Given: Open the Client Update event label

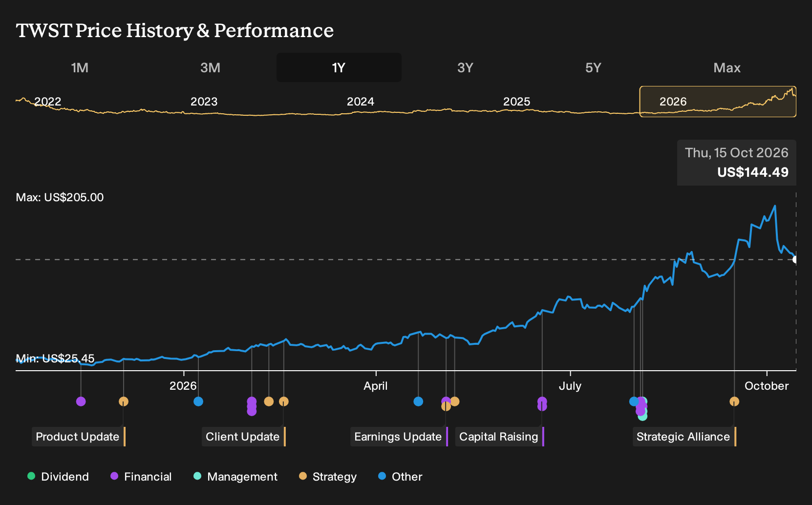Looking at the screenshot, I should (x=243, y=437).
